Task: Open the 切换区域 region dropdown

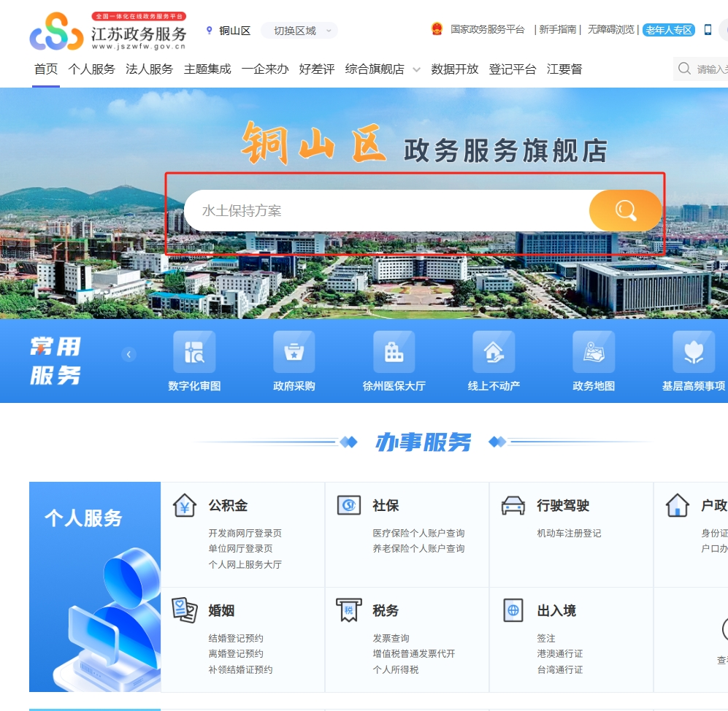Action: pos(299,31)
